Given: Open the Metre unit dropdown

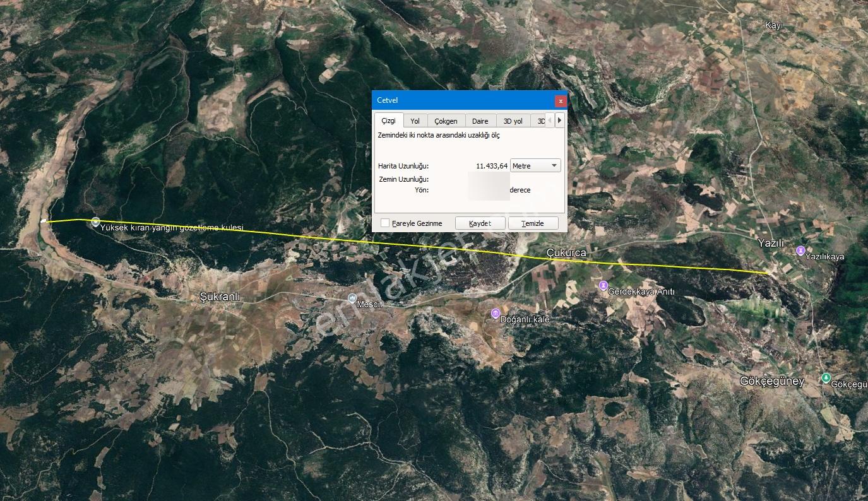Looking at the screenshot, I should pyautogui.click(x=535, y=166).
